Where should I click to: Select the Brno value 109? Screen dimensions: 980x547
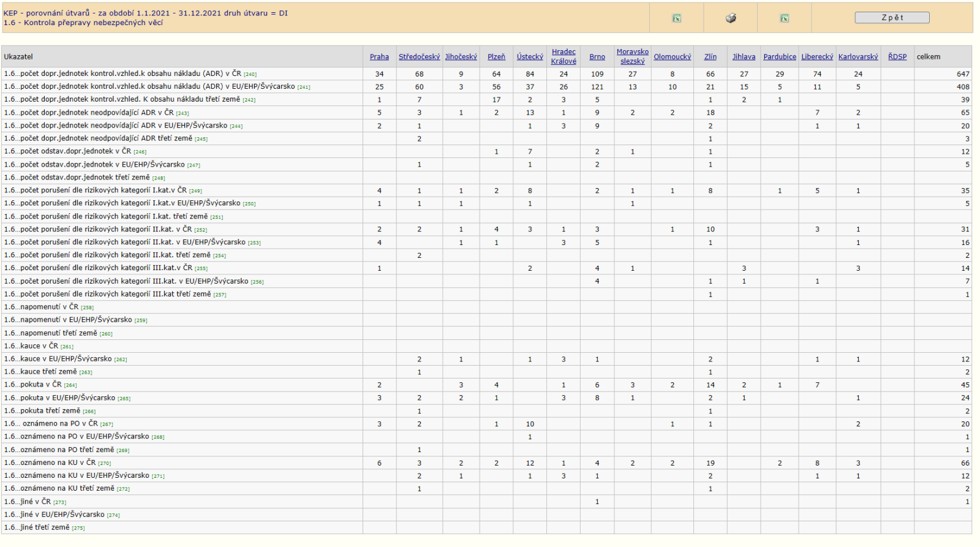(x=597, y=74)
